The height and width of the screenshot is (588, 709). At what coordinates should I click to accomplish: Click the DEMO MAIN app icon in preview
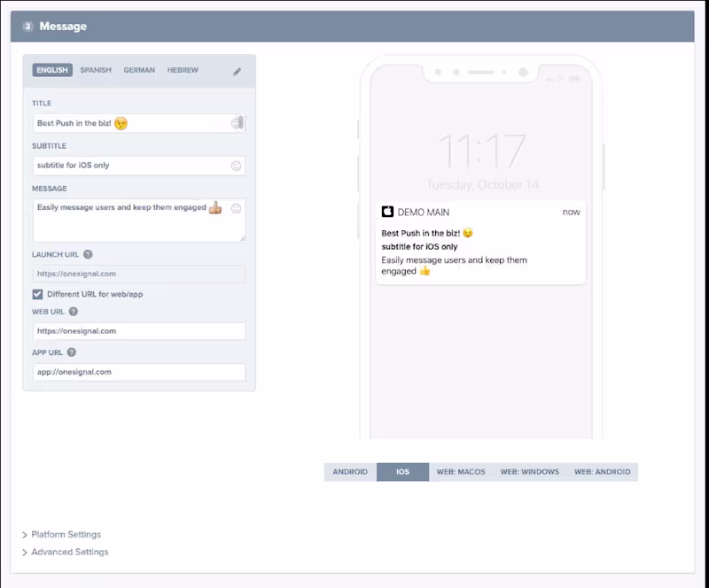[x=387, y=212]
